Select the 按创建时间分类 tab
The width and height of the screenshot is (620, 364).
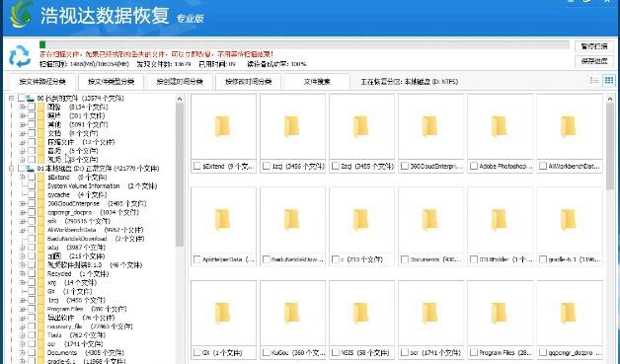pos(180,82)
